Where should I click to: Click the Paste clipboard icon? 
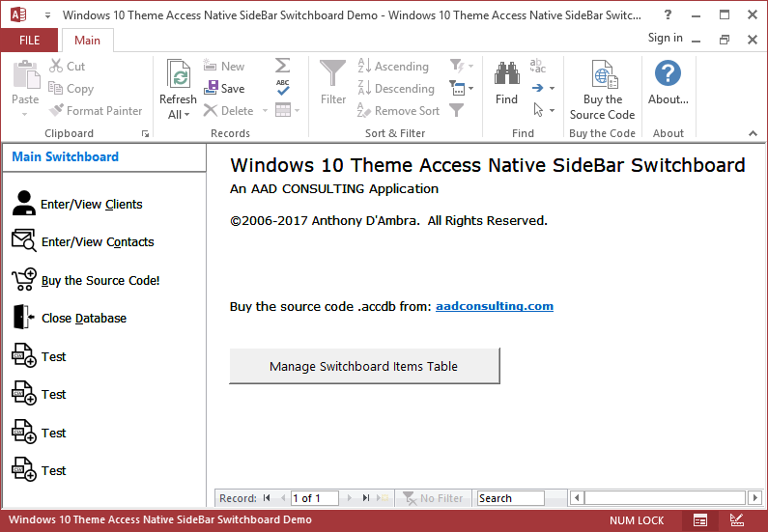[25, 75]
